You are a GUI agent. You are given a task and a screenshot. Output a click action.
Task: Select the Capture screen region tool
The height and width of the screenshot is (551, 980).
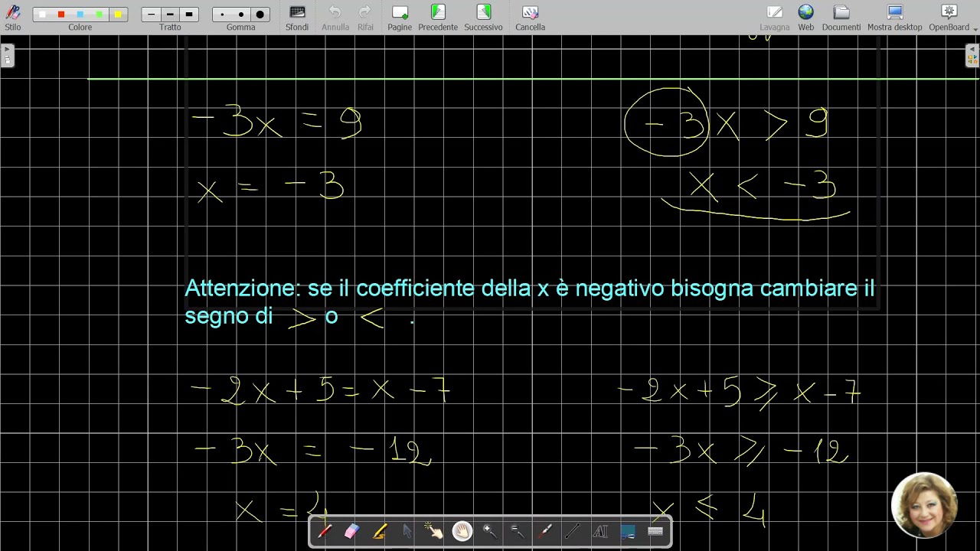tap(628, 531)
